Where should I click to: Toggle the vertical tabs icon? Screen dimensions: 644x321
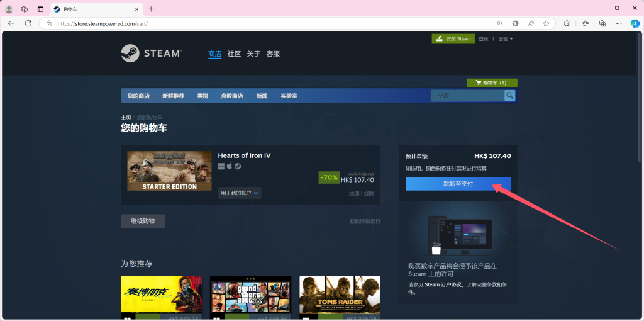click(x=40, y=9)
